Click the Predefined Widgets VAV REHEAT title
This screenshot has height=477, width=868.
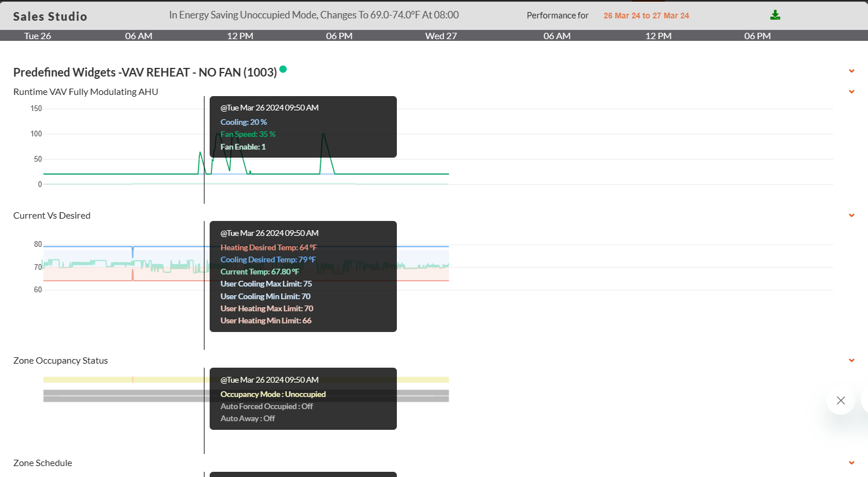pos(145,72)
